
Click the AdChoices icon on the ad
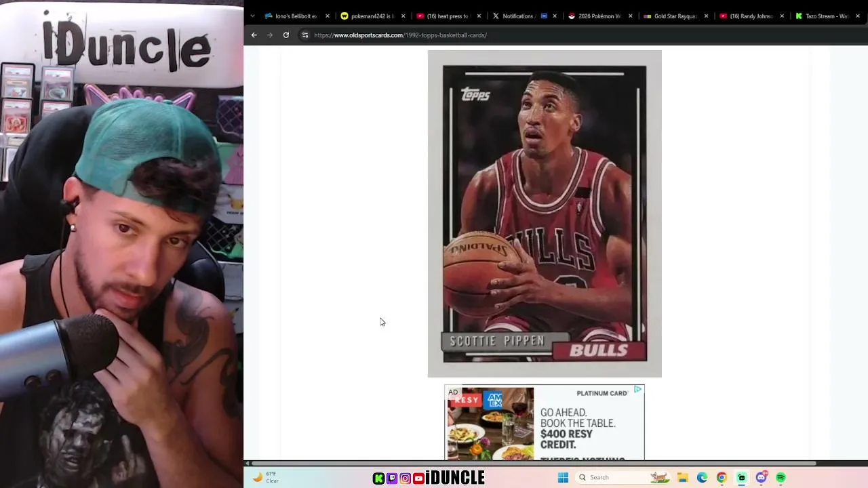click(x=638, y=390)
